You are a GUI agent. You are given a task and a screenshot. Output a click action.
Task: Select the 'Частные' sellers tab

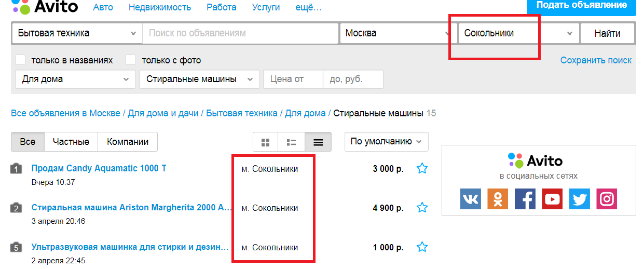coord(72,142)
